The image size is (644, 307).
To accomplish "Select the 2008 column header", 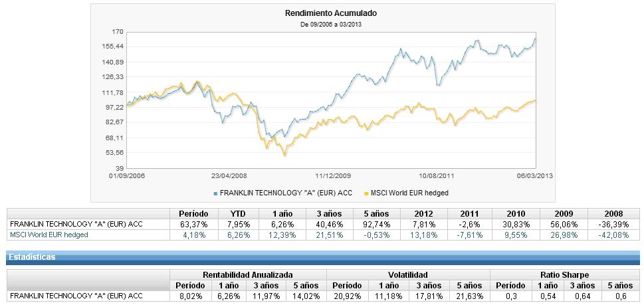I will (x=613, y=214).
